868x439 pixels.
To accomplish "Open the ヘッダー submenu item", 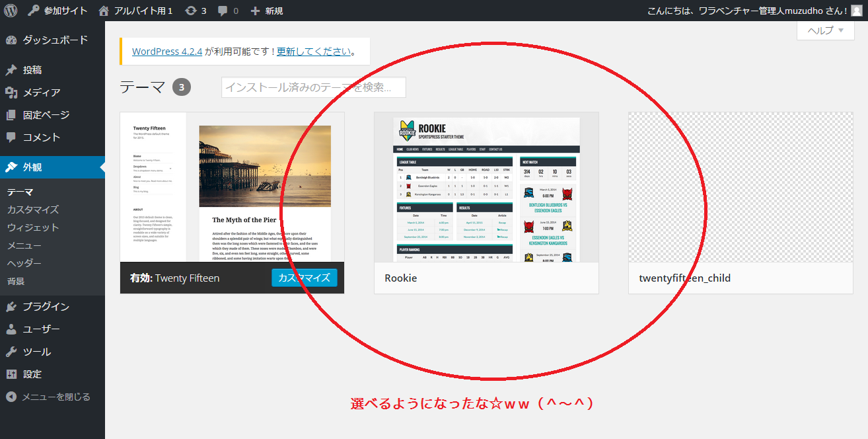I will 24,263.
